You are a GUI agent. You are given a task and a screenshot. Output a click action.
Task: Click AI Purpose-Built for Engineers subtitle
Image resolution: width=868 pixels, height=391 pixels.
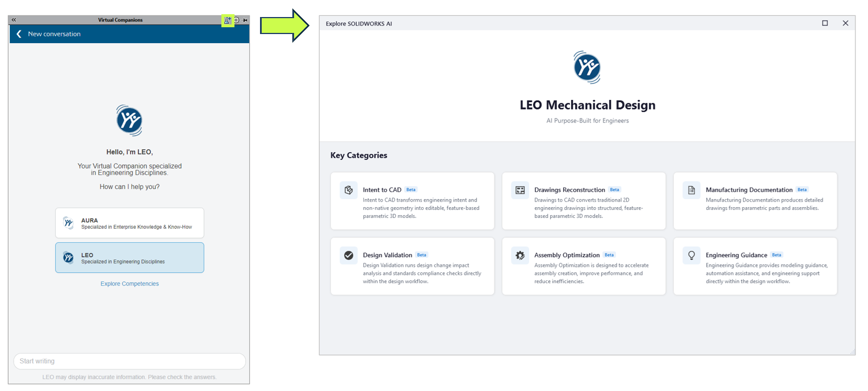(588, 121)
